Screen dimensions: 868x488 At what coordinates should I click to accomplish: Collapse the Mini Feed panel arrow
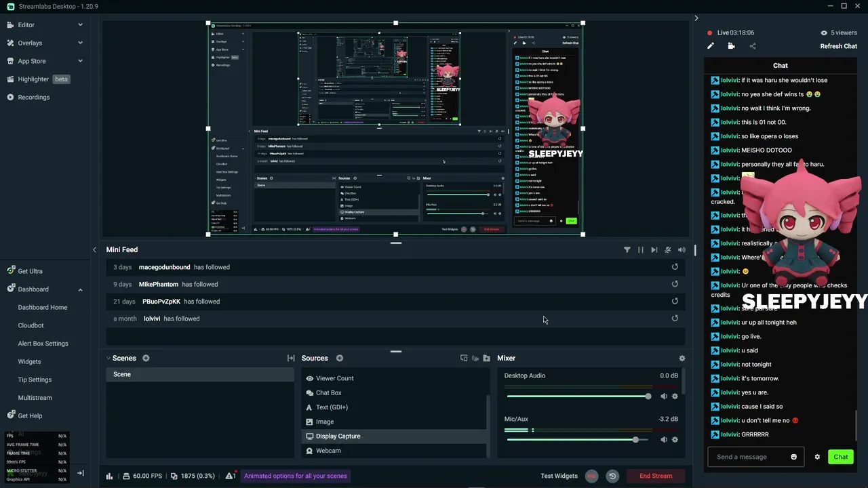tap(94, 249)
